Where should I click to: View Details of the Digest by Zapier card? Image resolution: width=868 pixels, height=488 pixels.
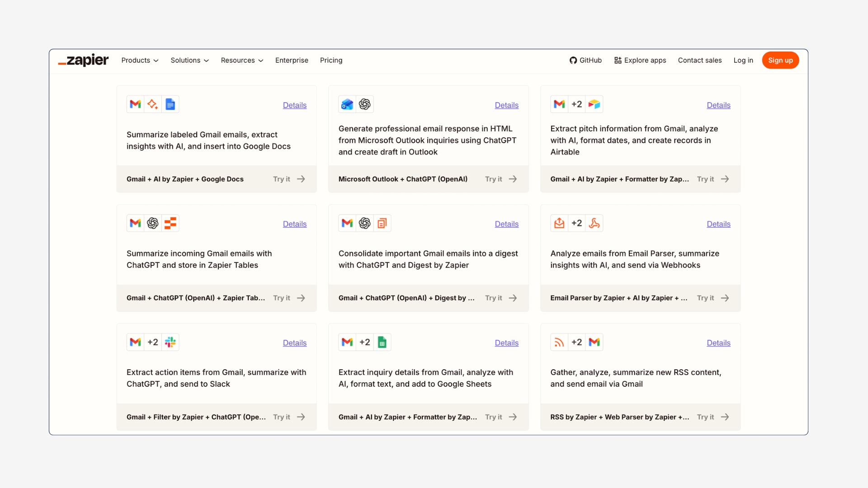[x=506, y=224]
